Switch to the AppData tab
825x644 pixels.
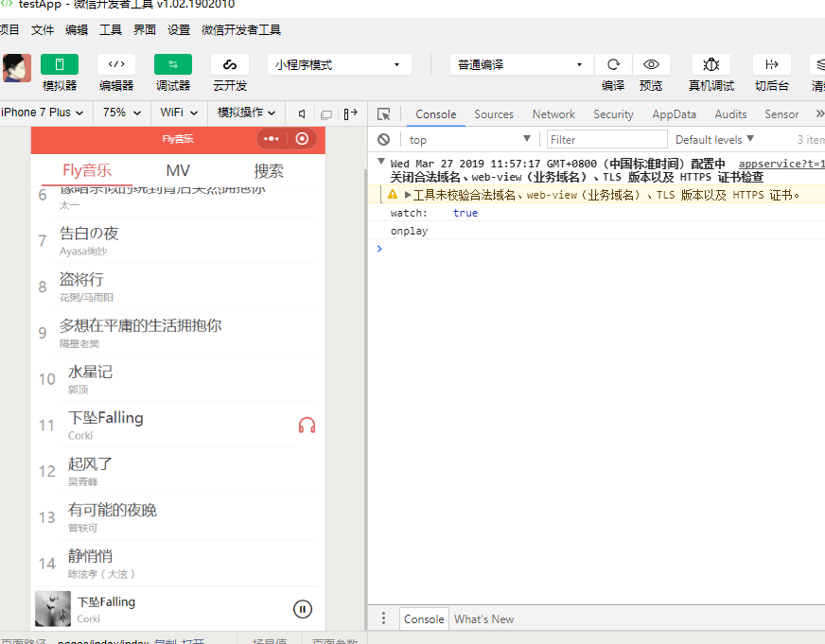674,114
